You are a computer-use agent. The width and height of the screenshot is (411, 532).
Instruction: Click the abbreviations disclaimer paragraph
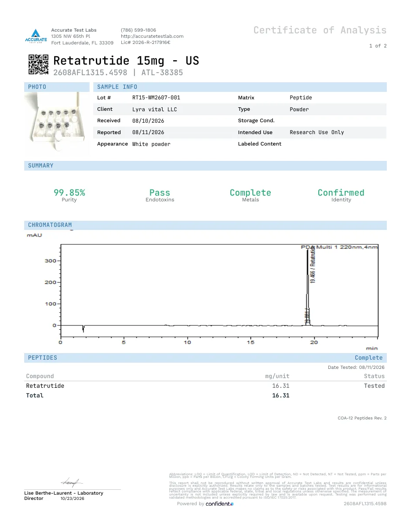click(x=278, y=475)
